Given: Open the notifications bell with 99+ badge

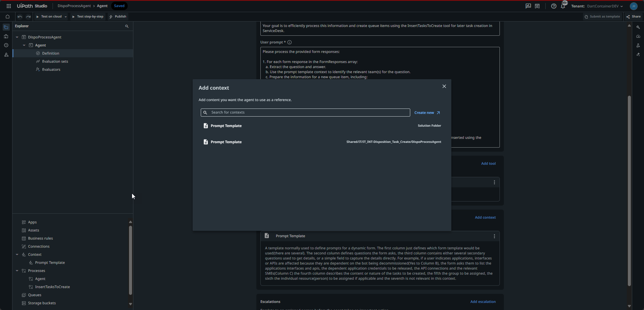Looking at the screenshot, I should tap(563, 6).
